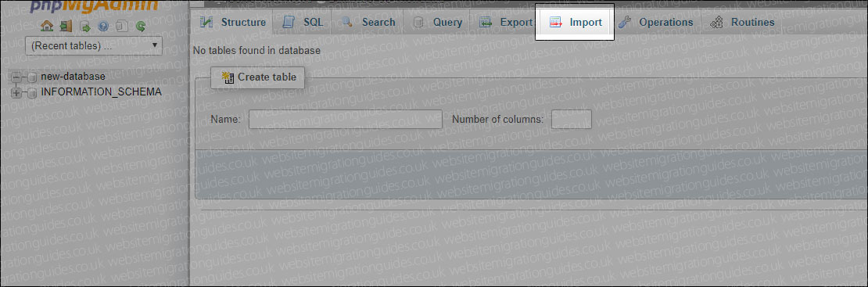The width and height of the screenshot is (868, 287).
Task: Click the Query tab's database icon
Action: (x=419, y=23)
